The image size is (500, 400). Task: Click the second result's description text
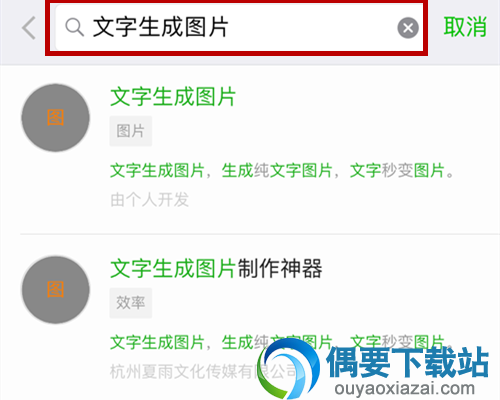282,342
